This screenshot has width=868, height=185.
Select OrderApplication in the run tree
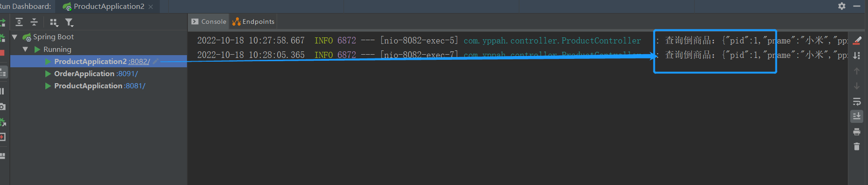coord(84,73)
